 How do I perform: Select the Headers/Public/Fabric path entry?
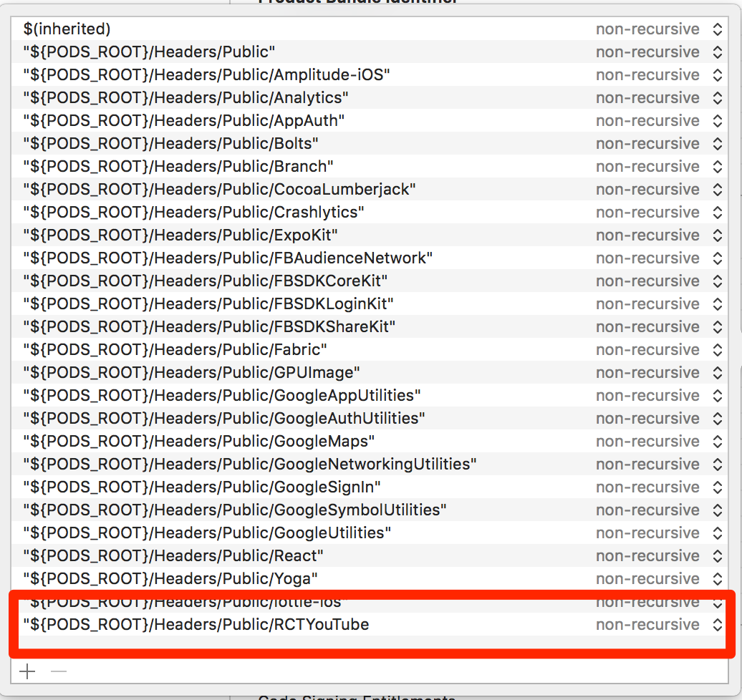tap(175, 349)
